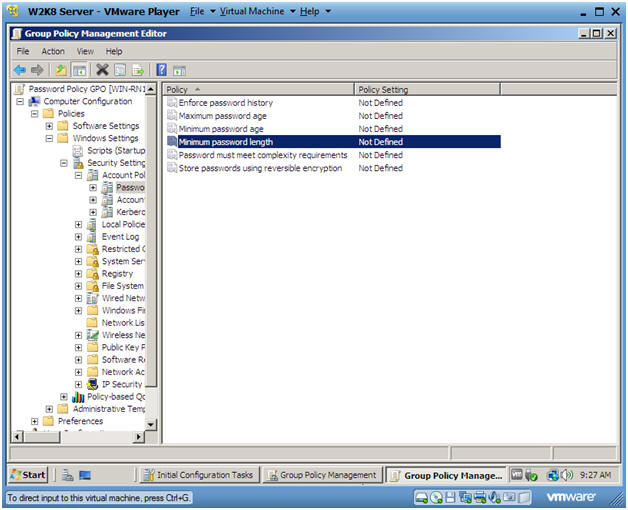Click the VMware hard disk device icon
The width and height of the screenshot is (628, 510).
(421, 498)
